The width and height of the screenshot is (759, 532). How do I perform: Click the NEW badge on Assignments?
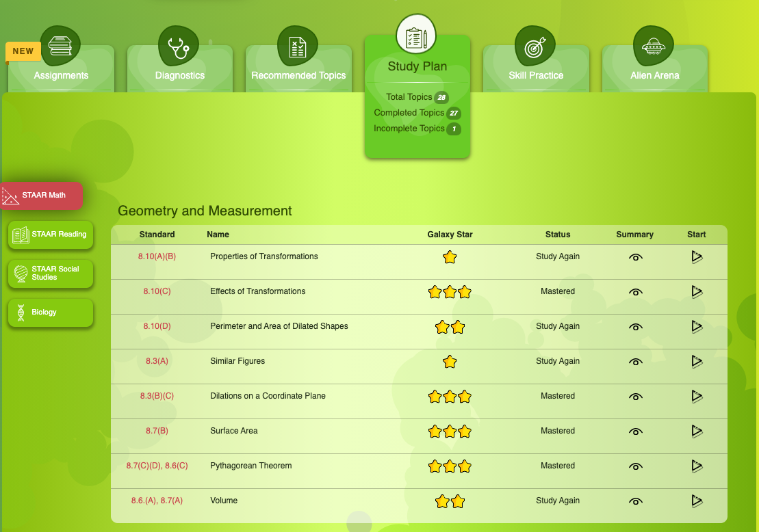pos(23,51)
